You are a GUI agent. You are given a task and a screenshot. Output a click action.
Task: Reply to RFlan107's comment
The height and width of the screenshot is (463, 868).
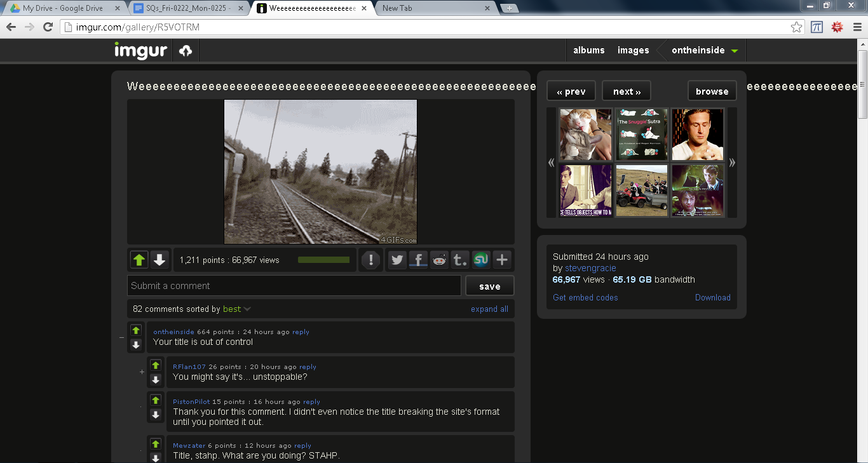pyautogui.click(x=308, y=366)
